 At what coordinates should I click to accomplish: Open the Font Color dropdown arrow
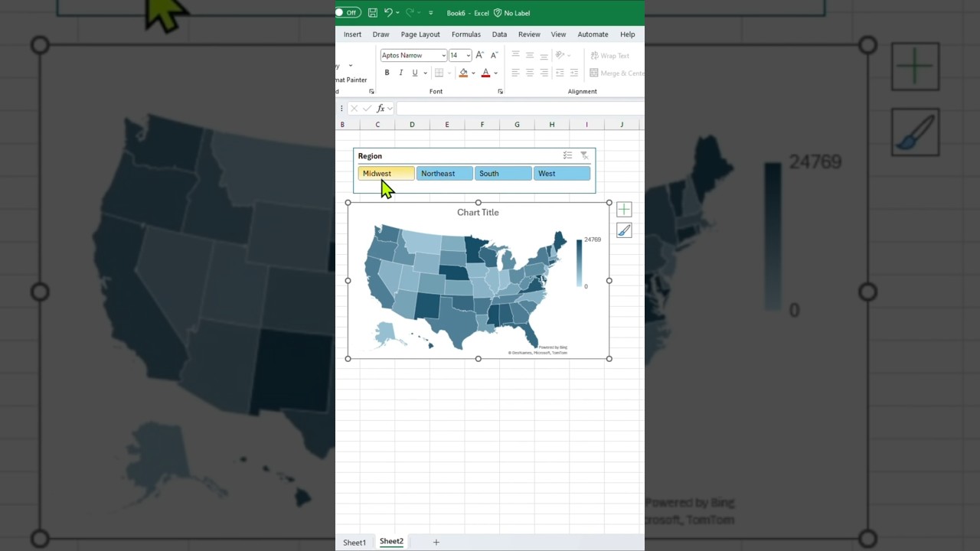pos(495,73)
